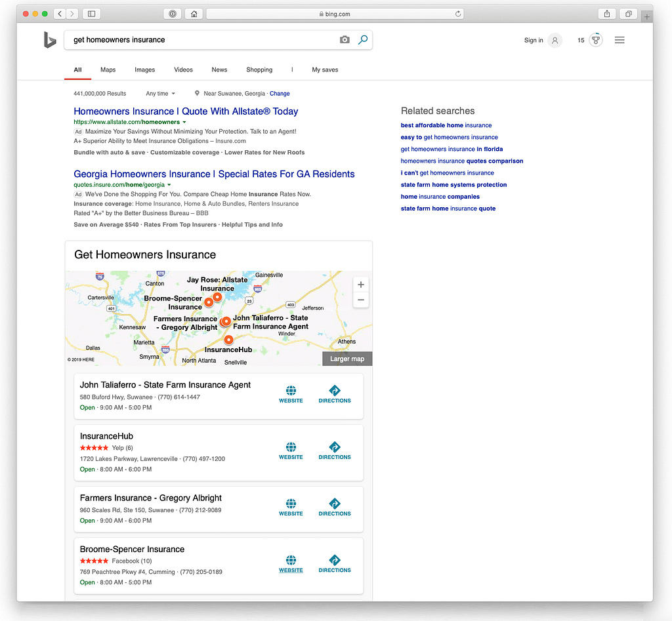
Task: Click the Bing logo
Action: pyautogui.click(x=50, y=40)
